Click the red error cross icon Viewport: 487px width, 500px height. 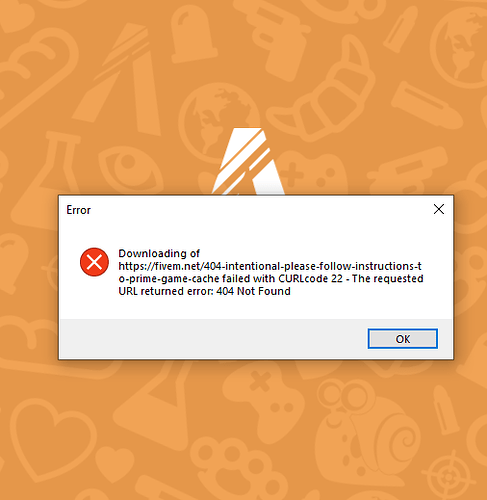coord(94,262)
